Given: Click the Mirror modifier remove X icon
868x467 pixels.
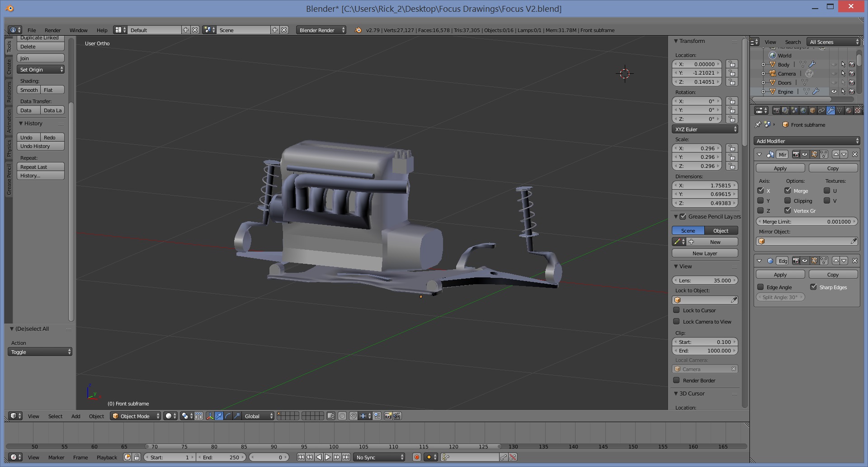Looking at the screenshot, I should click(854, 154).
